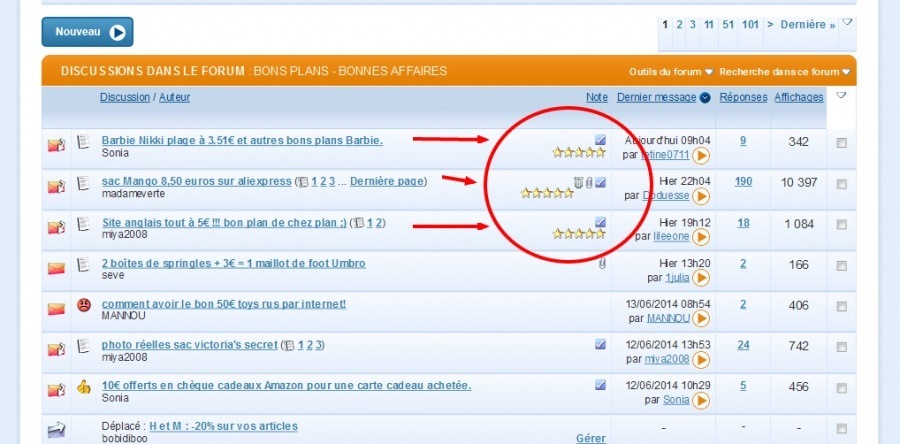
Task: Sort threads by Réponses column
Action: click(743, 97)
